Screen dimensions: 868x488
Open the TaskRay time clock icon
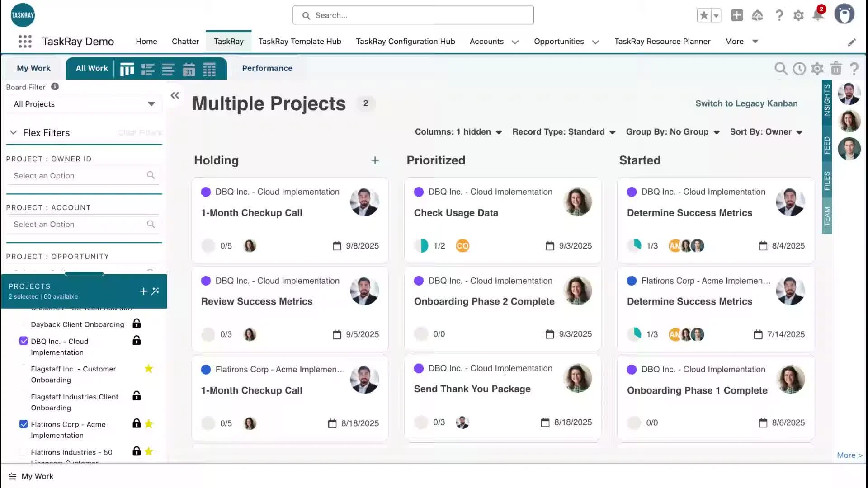[799, 69]
